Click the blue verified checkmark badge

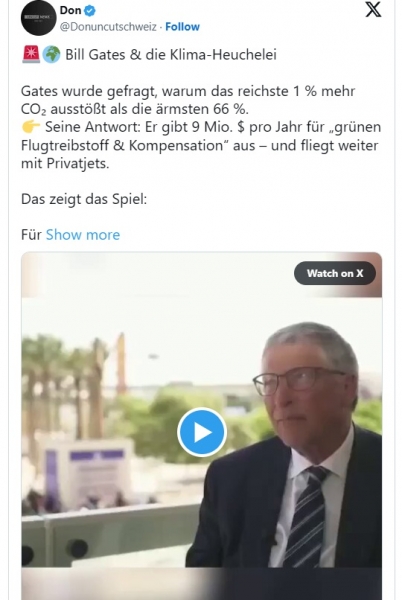90,11
